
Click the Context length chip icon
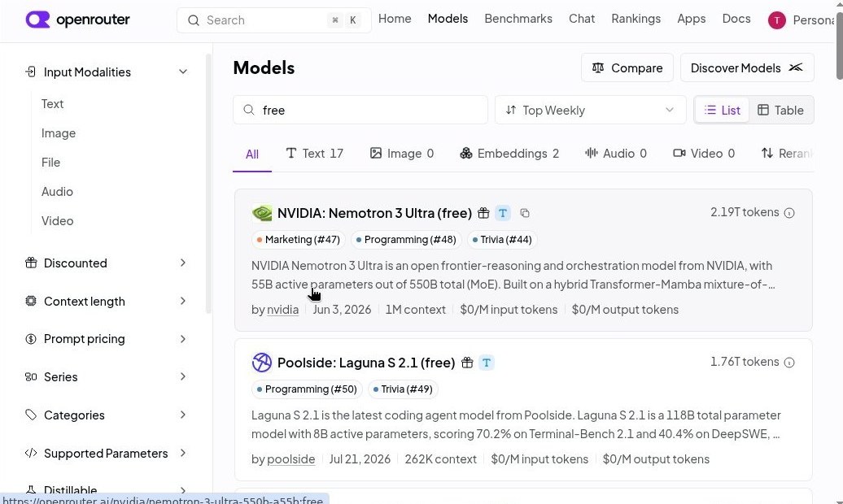tap(31, 301)
